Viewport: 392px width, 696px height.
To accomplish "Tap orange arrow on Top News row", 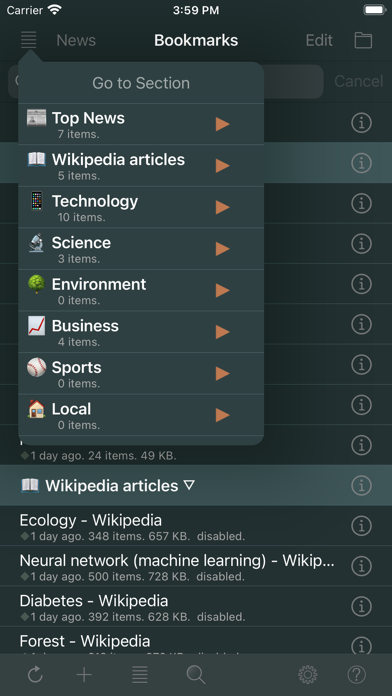I will (x=222, y=124).
